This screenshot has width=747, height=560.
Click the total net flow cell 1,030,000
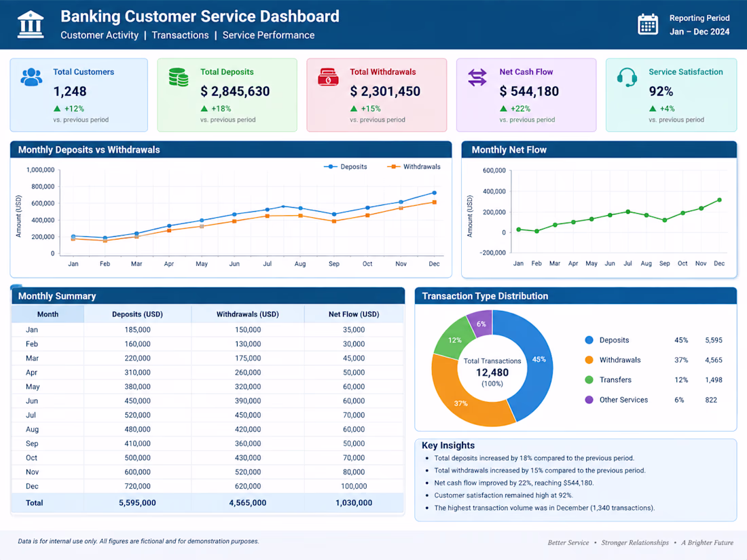click(354, 503)
